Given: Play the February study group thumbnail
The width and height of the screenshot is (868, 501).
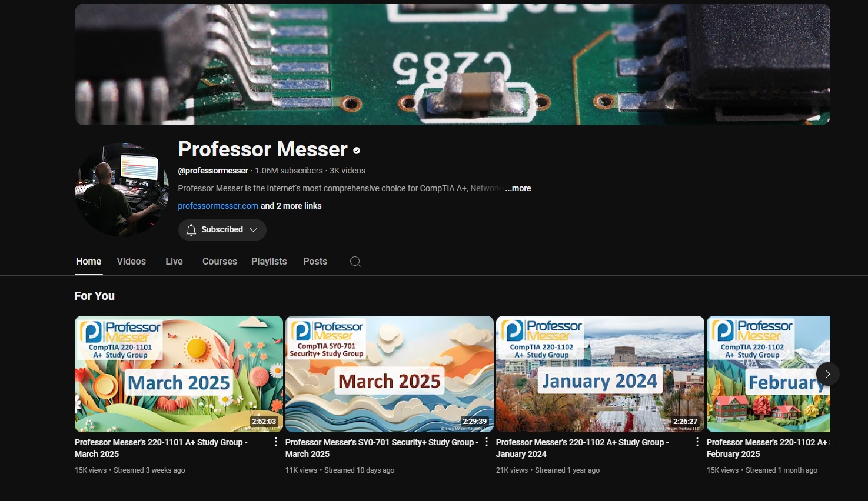Looking at the screenshot, I should [x=769, y=374].
